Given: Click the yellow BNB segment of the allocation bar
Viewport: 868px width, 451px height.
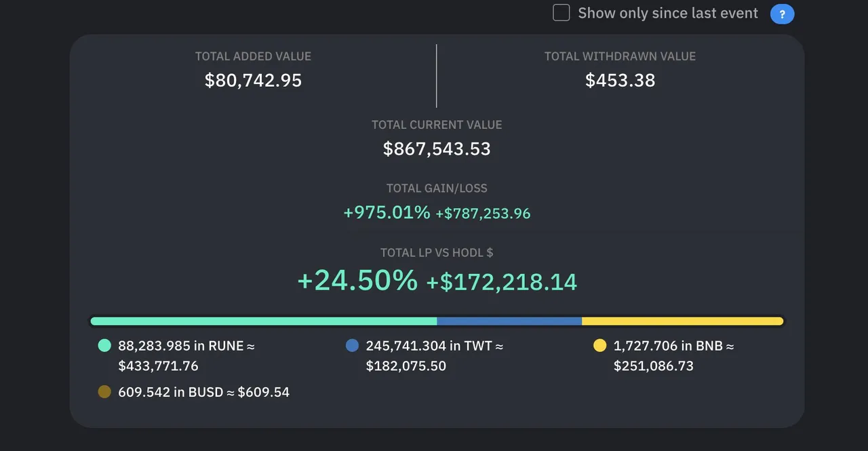Looking at the screenshot, I should point(683,321).
